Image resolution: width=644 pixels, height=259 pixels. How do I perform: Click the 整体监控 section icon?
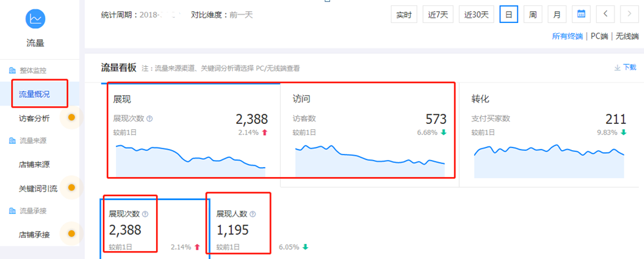12,71
